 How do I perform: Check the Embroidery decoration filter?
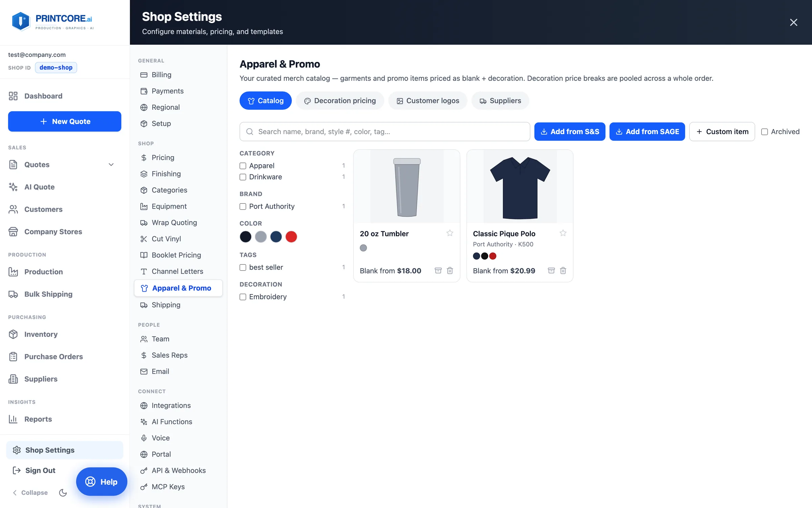pyautogui.click(x=243, y=297)
